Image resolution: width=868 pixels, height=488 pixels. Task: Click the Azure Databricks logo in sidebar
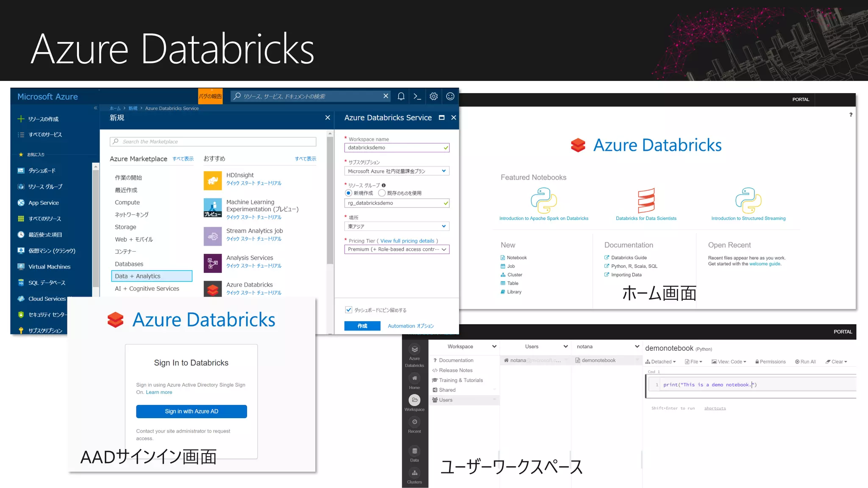coord(415,349)
